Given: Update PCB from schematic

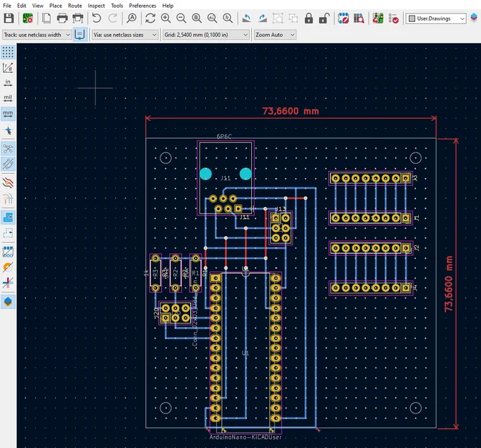Looking at the screenshot, I should pyautogui.click(x=378, y=18).
